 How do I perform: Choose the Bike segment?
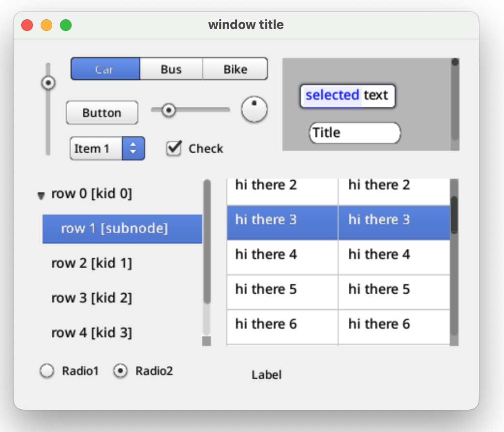pyautogui.click(x=235, y=69)
